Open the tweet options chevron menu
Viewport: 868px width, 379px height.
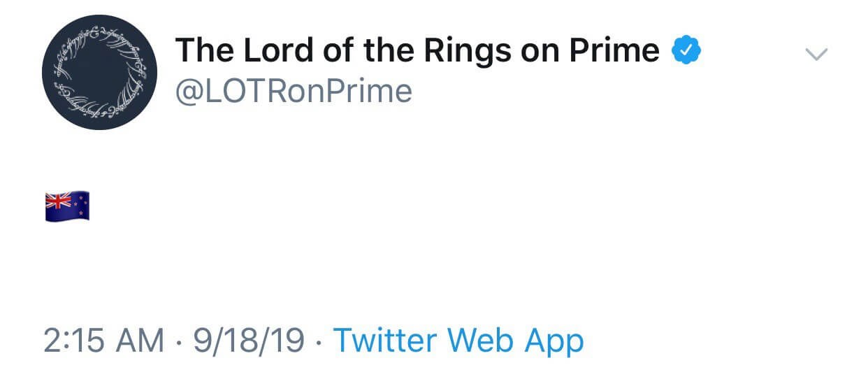[816, 54]
